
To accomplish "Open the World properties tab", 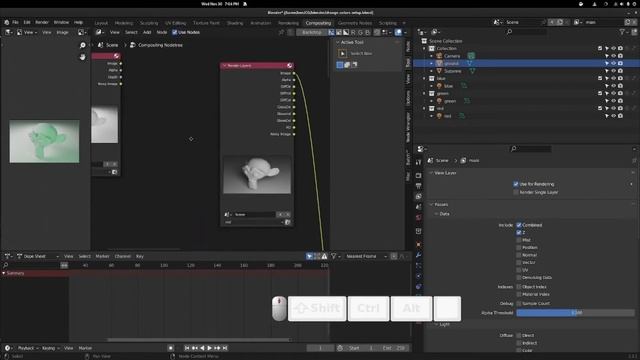I will coord(418,218).
